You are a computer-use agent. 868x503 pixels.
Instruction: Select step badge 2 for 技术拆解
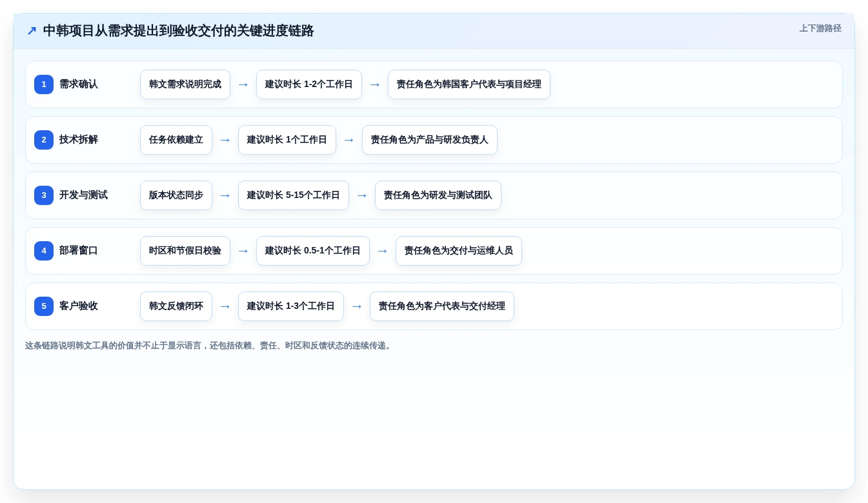pos(44,140)
